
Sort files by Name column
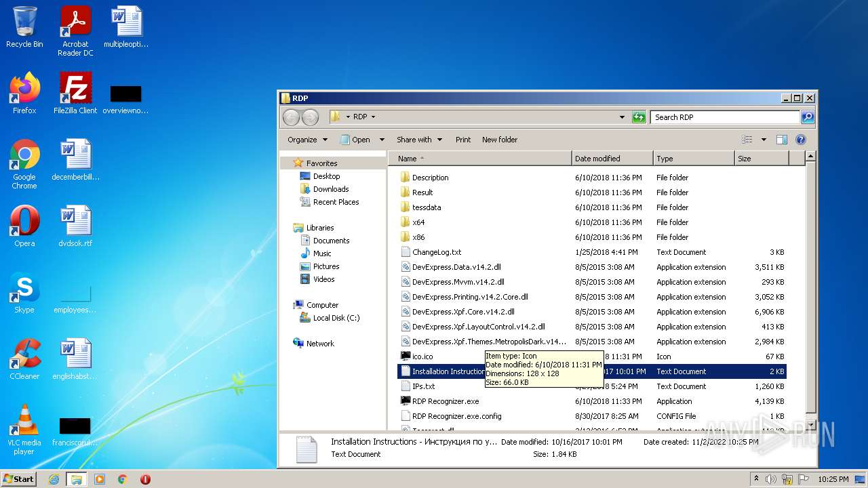(x=479, y=159)
